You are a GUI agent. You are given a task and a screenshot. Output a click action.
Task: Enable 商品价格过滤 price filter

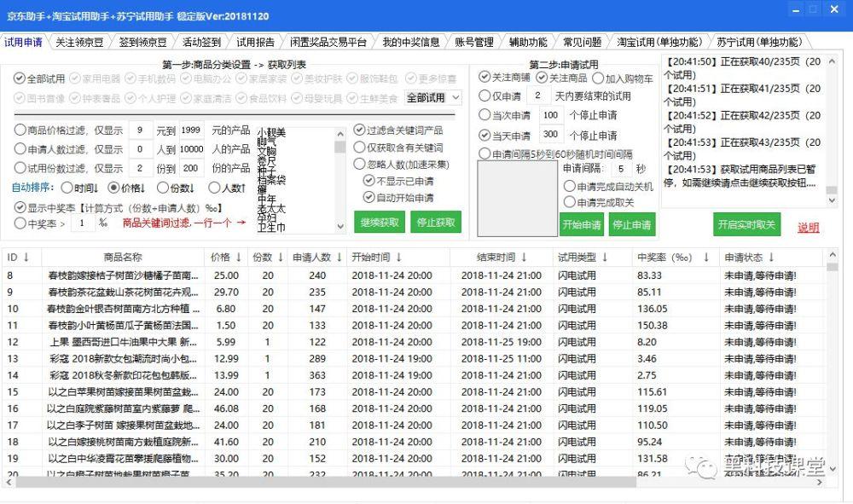point(20,130)
